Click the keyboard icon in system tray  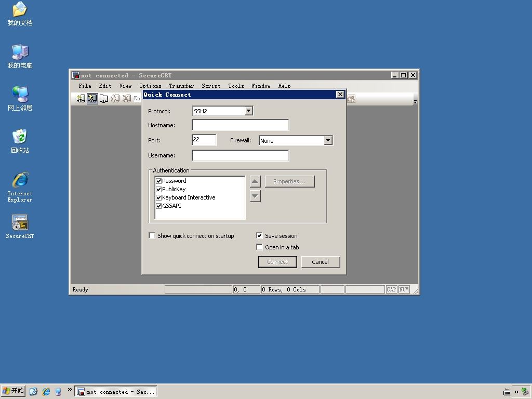point(506,392)
